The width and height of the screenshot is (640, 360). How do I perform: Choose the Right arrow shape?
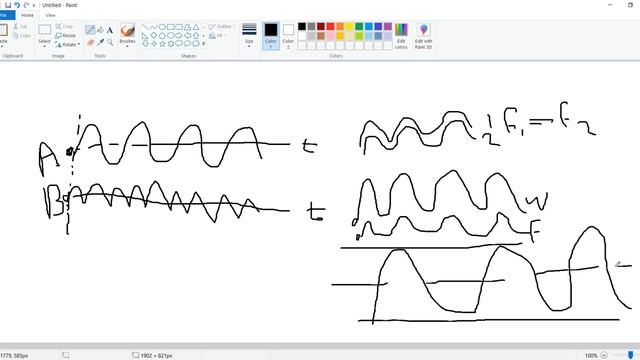coord(179,36)
